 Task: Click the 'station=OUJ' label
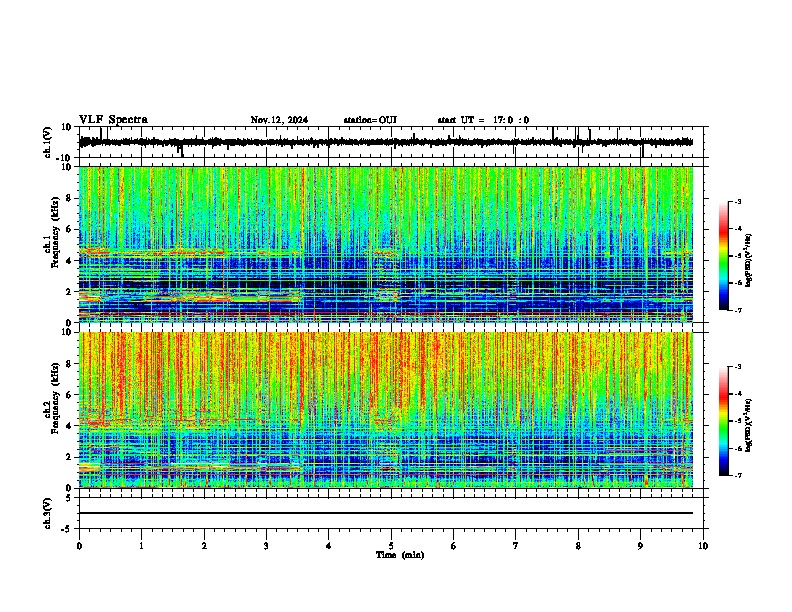pyautogui.click(x=370, y=120)
